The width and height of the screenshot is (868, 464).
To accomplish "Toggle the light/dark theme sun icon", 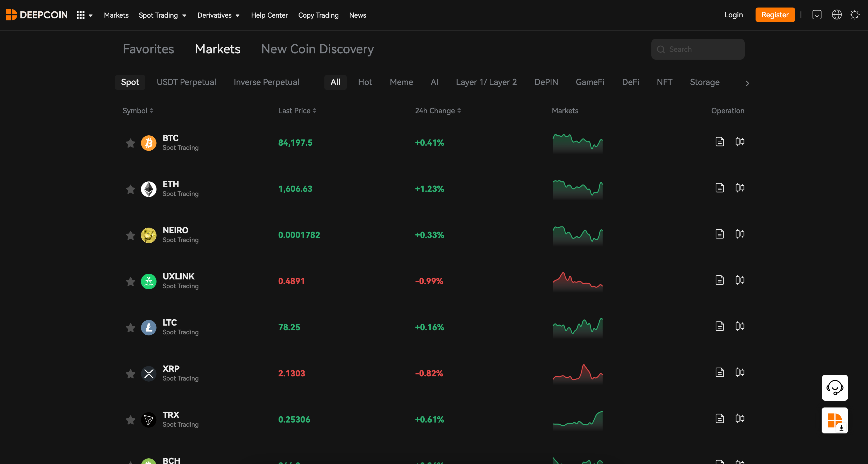I will (x=855, y=15).
